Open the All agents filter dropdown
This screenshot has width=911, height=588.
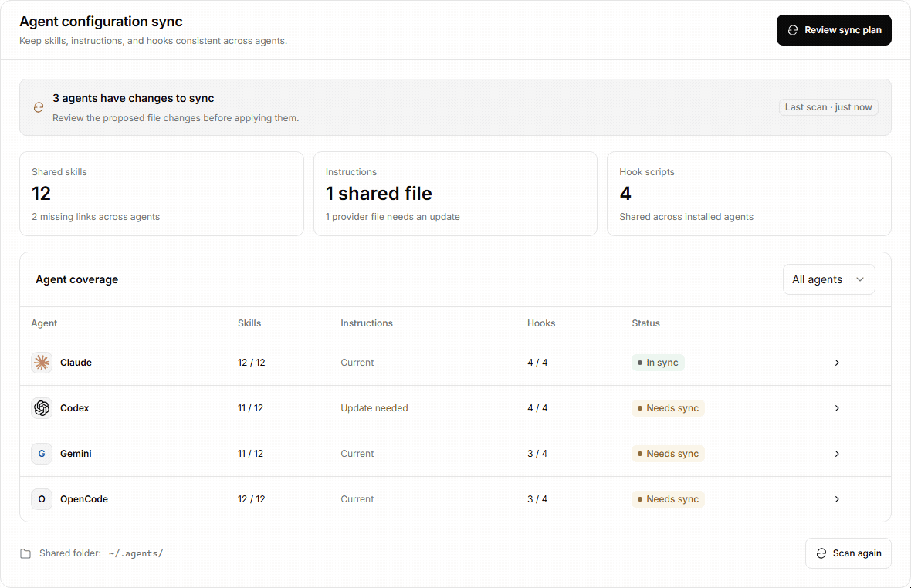coord(829,280)
